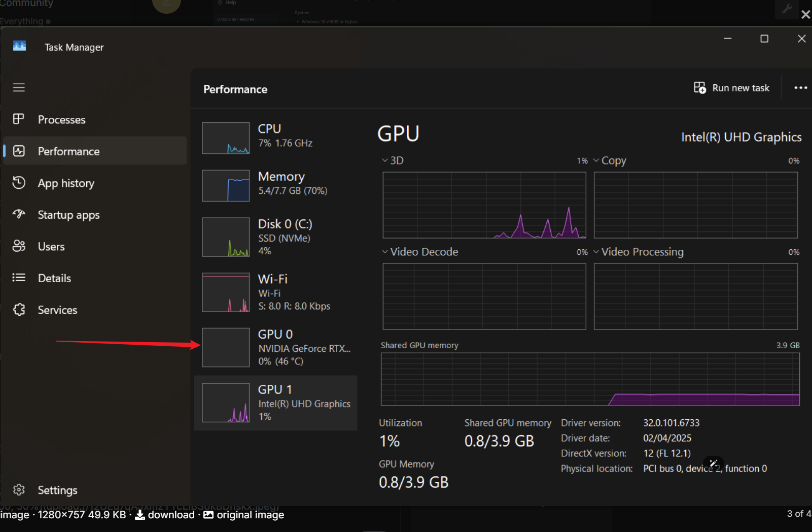
Task: Click Run new task
Action: (x=732, y=88)
